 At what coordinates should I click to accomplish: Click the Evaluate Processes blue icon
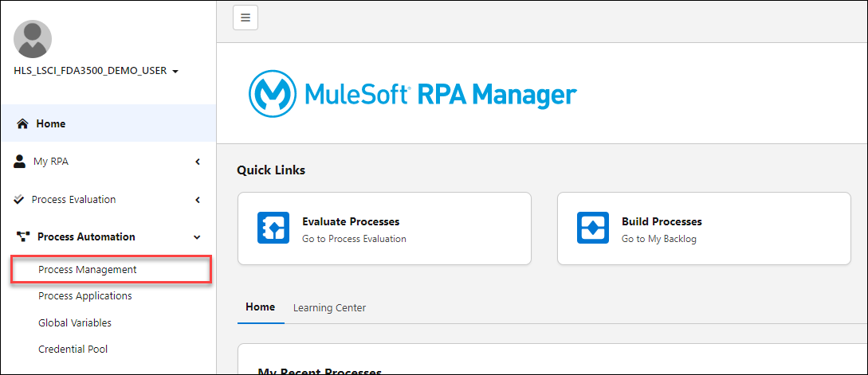point(273,228)
